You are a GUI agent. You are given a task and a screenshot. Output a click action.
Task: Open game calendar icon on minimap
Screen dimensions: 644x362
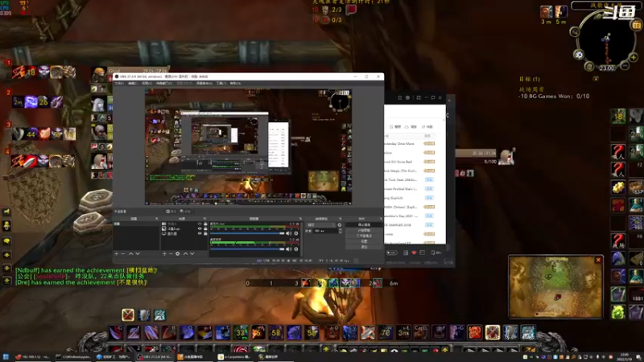[x=637, y=25]
